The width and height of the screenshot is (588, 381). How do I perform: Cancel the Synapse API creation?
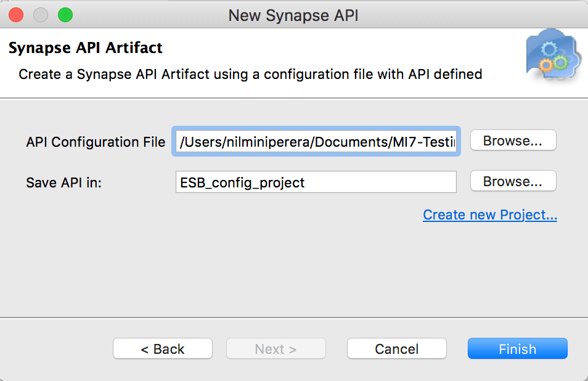[x=396, y=348]
